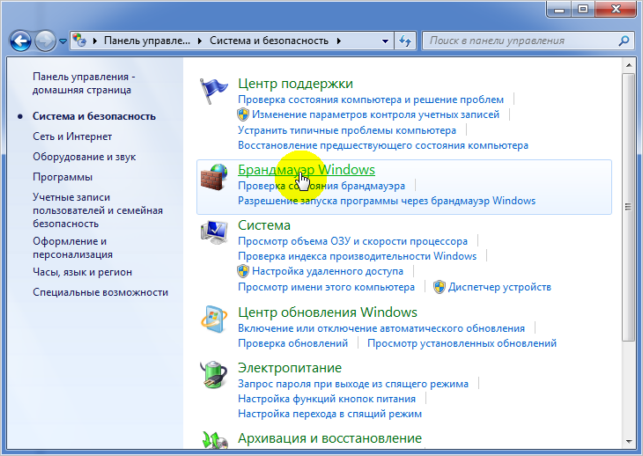Click Система и безопасность breadcrumb segment
This screenshot has height=456, width=643.
pos(269,41)
